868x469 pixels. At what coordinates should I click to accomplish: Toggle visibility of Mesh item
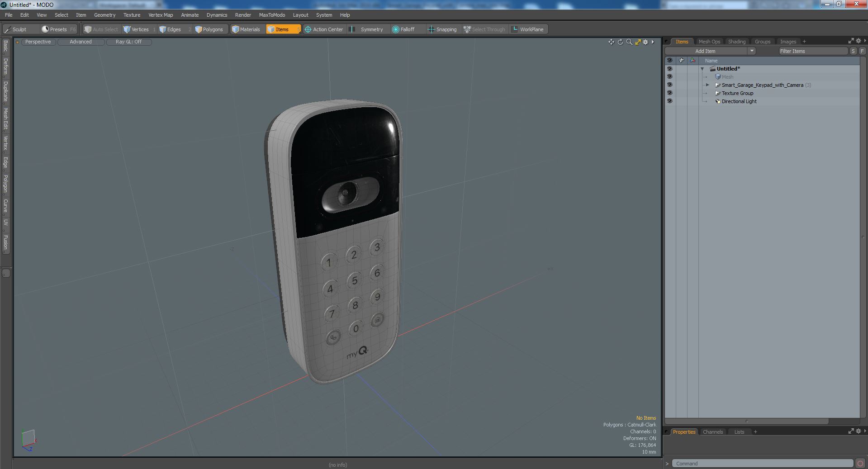669,77
